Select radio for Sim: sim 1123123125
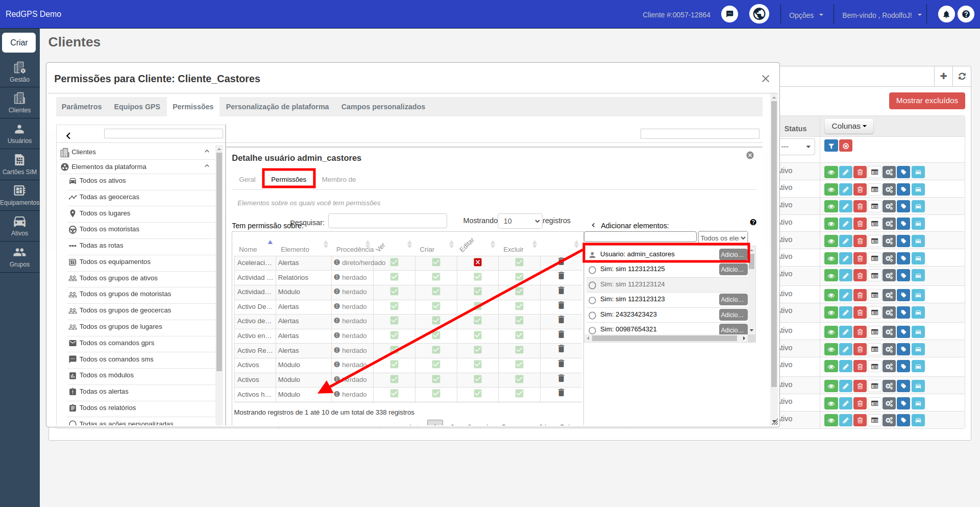Viewport: 980px width, 507px height. 592,270
